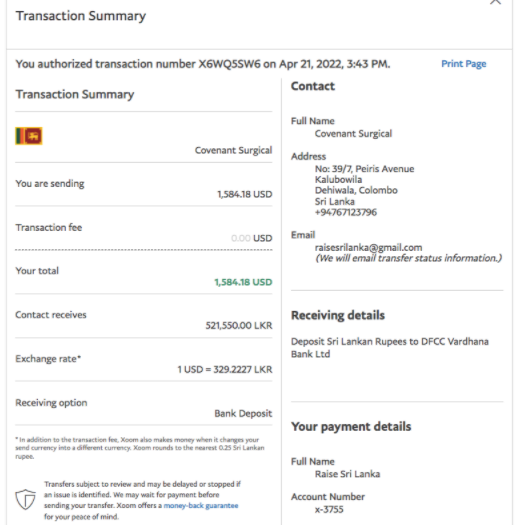The width and height of the screenshot is (515, 525).
Task: Click the Raise Sri Lanka payer name
Action: [347, 474]
